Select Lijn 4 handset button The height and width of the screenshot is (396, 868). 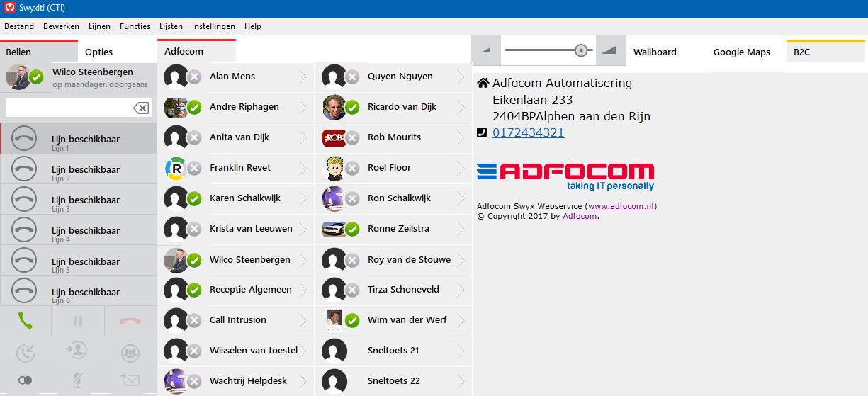[25, 230]
